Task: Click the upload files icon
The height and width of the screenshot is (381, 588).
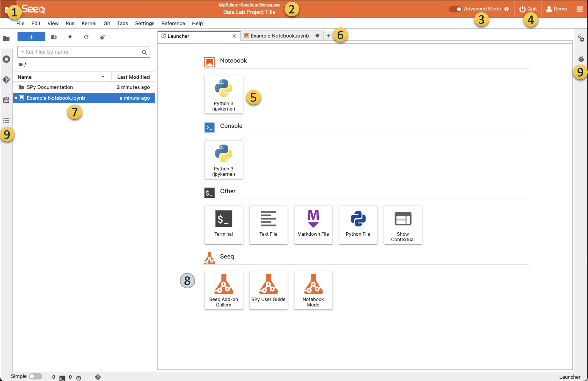Action: coord(70,37)
